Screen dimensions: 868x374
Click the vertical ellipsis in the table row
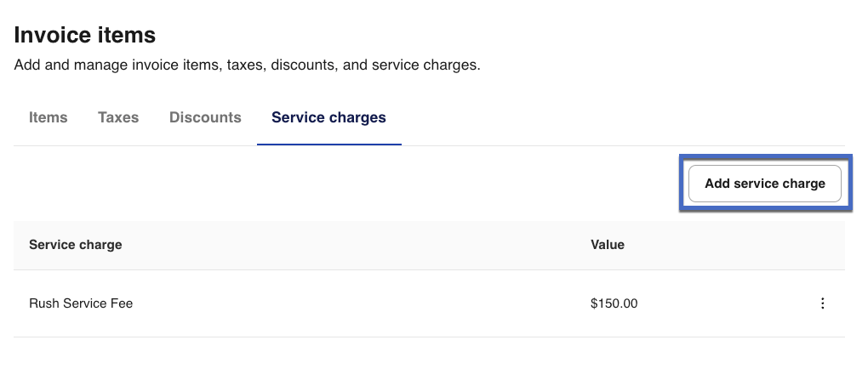pos(822,303)
